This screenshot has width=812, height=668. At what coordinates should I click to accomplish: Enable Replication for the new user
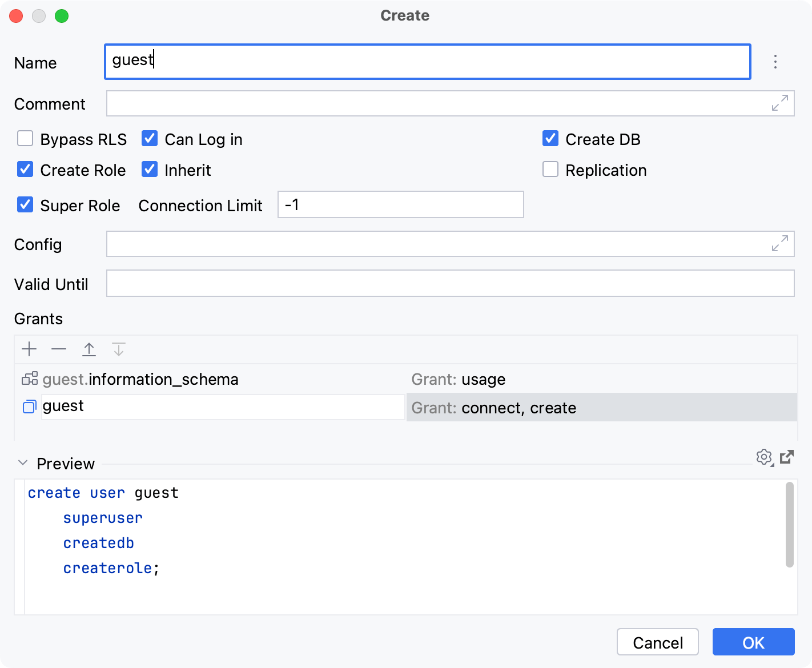click(550, 169)
